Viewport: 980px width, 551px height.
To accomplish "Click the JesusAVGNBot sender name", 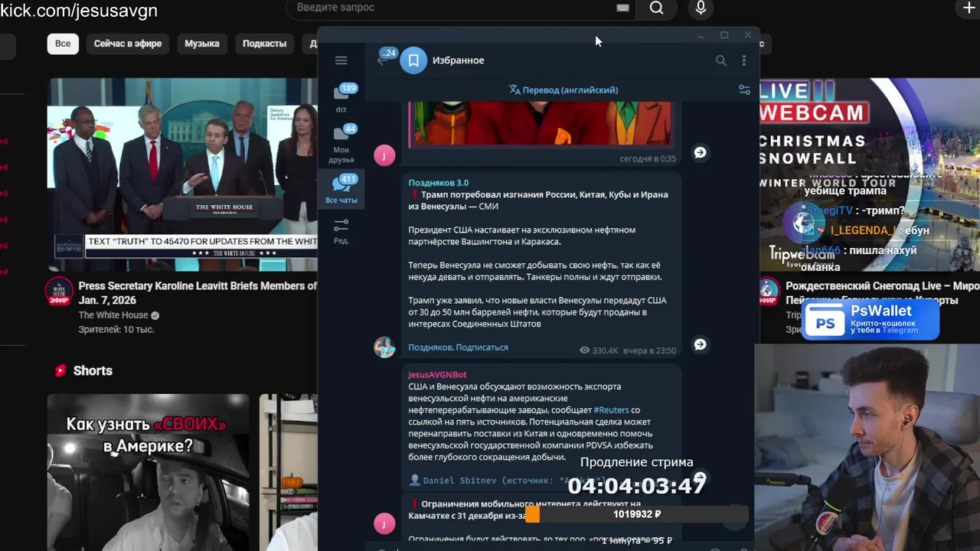I will coord(437,374).
